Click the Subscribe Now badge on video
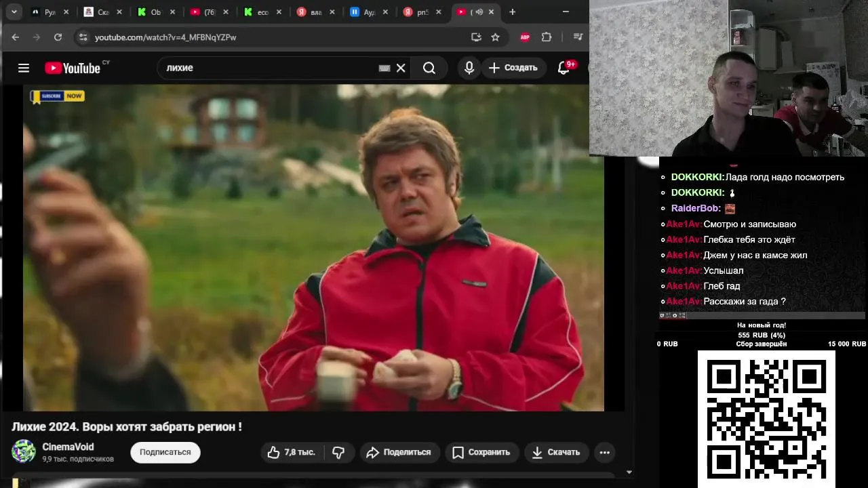This screenshot has height=488, width=868. tap(58, 96)
